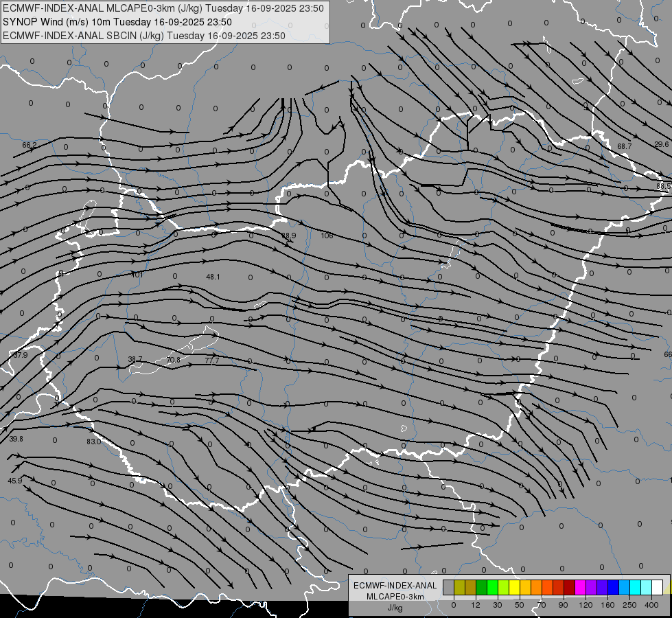Select the dark green swatch in the legend
The height and width of the screenshot is (618, 672).
tap(482, 587)
